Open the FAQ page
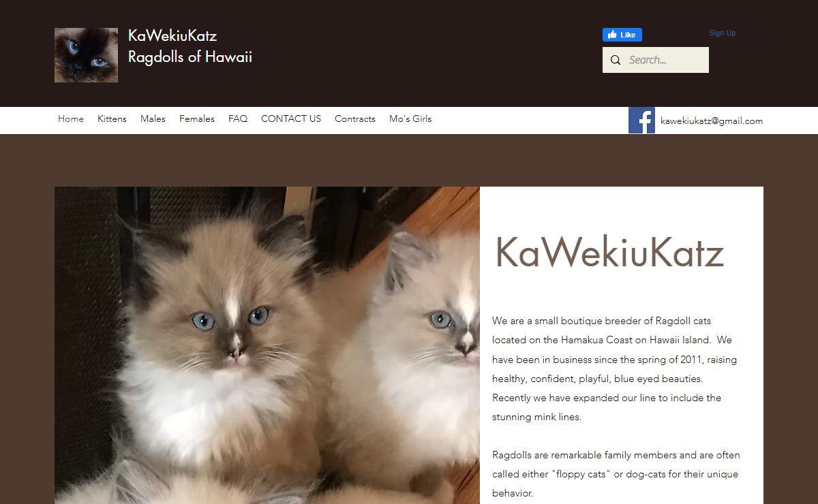 (238, 119)
